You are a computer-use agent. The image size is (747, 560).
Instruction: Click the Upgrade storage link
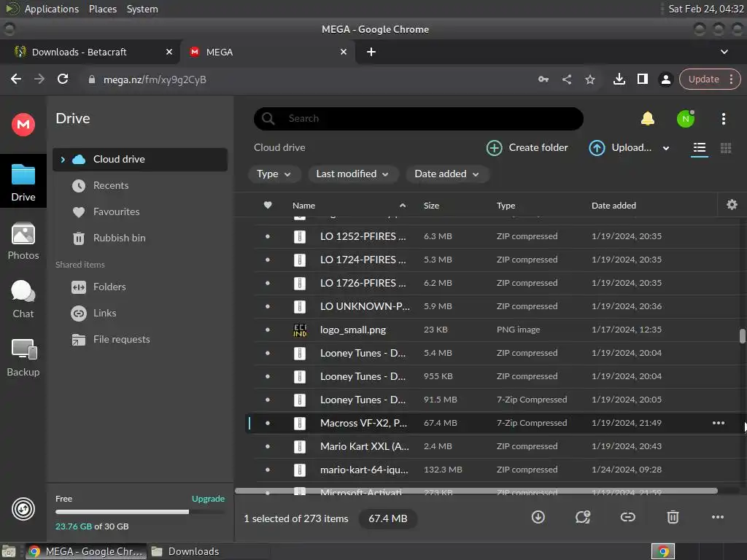(x=208, y=499)
